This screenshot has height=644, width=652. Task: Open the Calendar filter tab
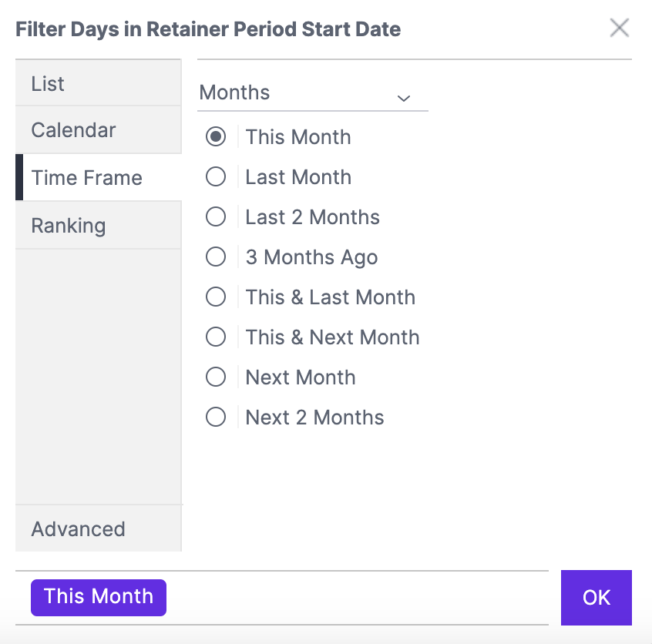coord(98,129)
